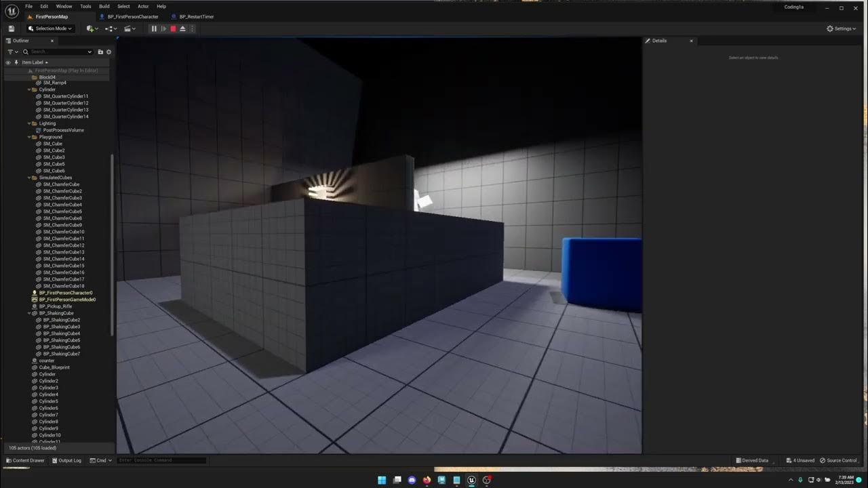Viewport: 868px width, 488px height.
Task: Open the Add content quick menu
Action: (x=92, y=28)
